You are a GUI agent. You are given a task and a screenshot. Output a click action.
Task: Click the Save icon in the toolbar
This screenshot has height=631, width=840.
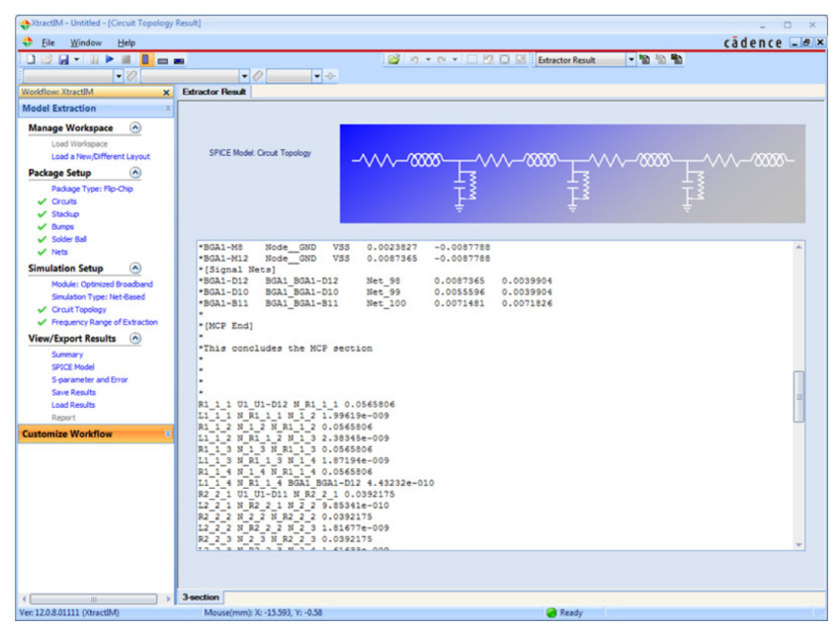(x=62, y=60)
